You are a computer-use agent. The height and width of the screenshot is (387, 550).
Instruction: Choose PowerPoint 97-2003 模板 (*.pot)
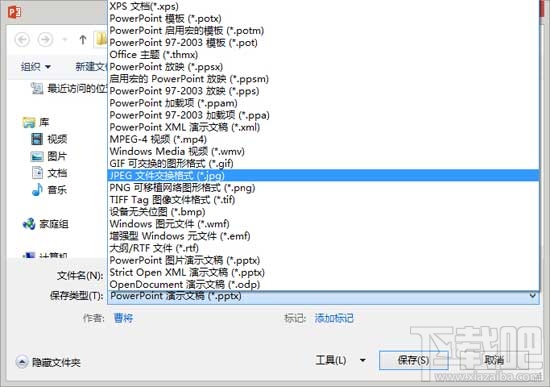323,42
